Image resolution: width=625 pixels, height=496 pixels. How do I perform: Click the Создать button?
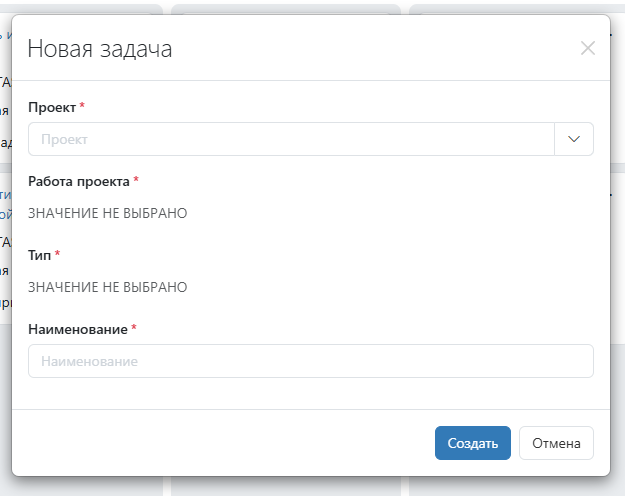tap(473, 443)
